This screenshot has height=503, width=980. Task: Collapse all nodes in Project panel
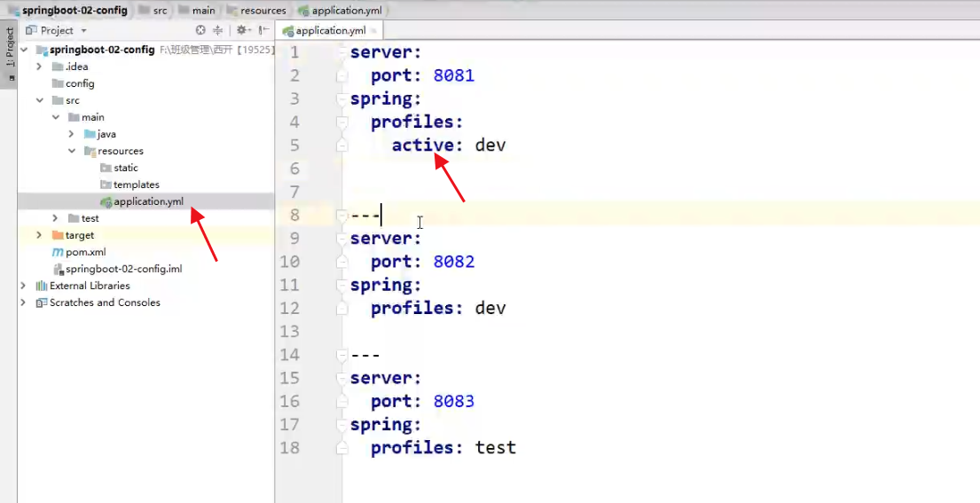[218, 30]
